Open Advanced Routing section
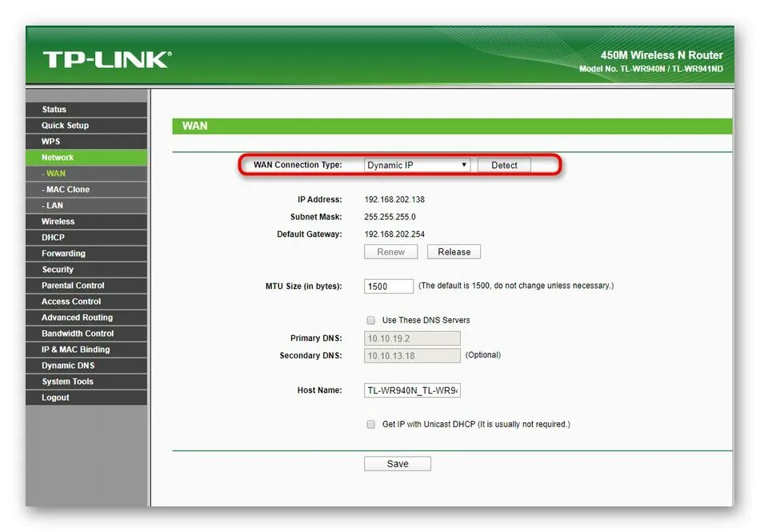Screen dimensions: 760x532 tap(86, 318)
